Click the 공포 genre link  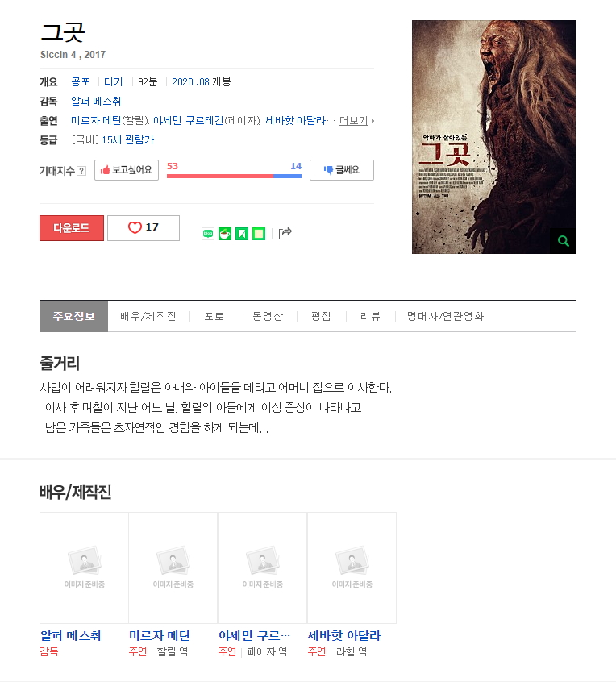[x=81, y=81]
